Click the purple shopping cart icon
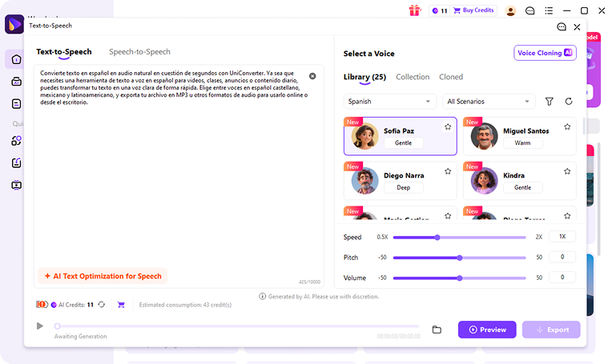The height and width of the screenshot is (364, 612). [x=121, y=305]
